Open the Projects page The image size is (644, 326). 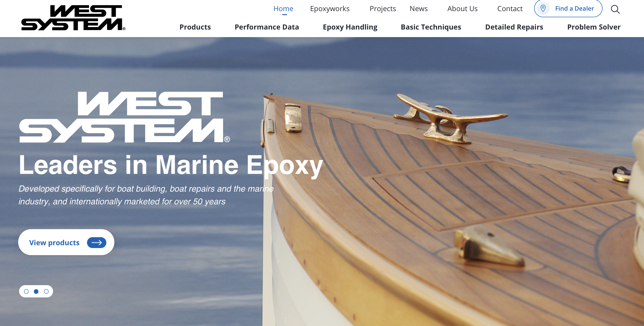pos(383,9)
